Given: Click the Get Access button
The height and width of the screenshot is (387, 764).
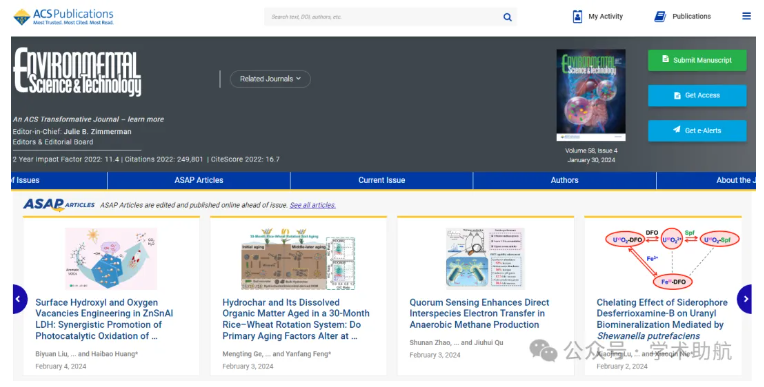Looking at the screenshot, I should tap(697, 96).
